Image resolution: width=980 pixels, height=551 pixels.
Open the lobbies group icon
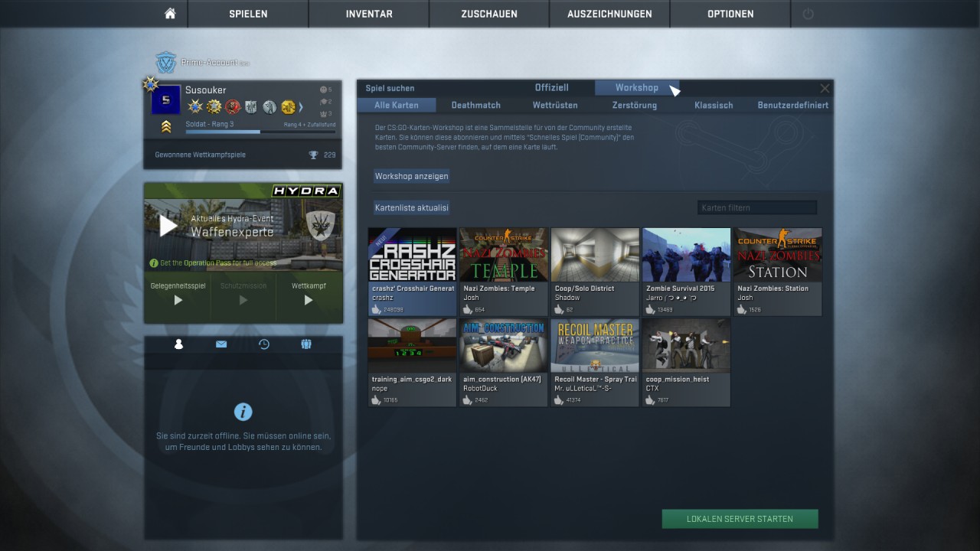[x=306, y=344]
